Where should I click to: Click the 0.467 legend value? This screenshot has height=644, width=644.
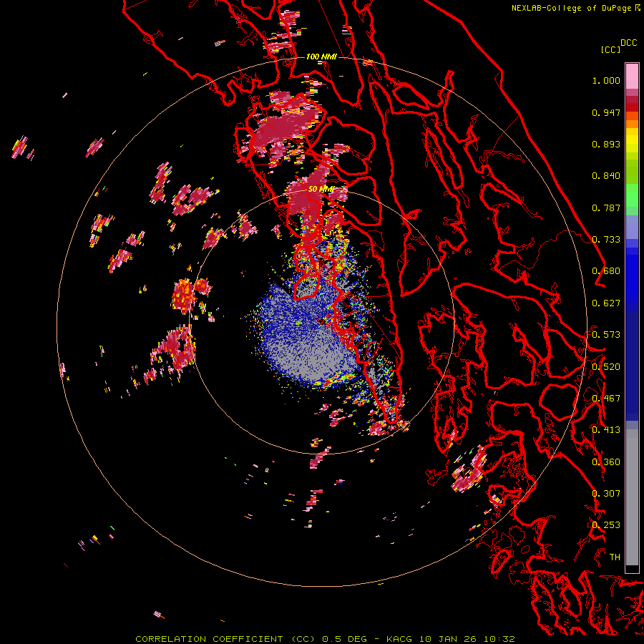pyautogui.click(x=606, y=399)
